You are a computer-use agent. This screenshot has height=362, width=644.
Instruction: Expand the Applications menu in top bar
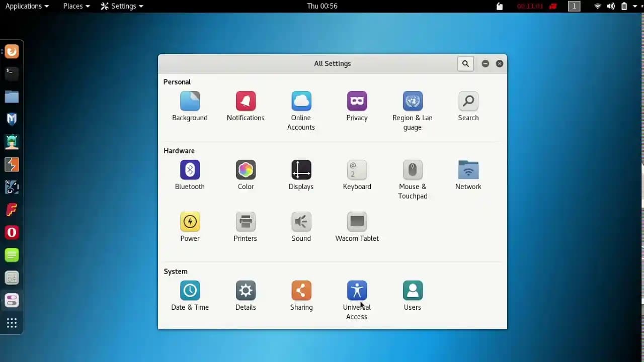pyautogui.click(x=27, y=6)
